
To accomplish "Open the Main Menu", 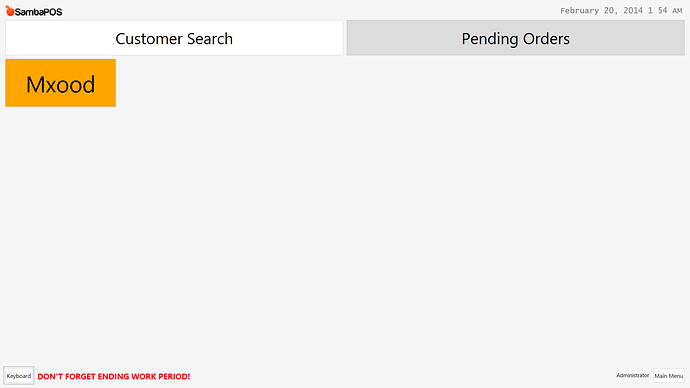I will pyautogui.click(x=668, y=376).
